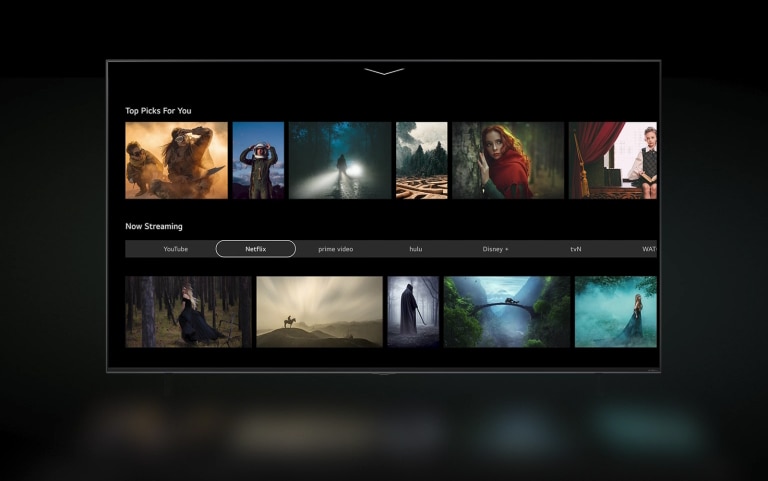
Task: Switch to the YouTube tab
Action: click(175, 249)
